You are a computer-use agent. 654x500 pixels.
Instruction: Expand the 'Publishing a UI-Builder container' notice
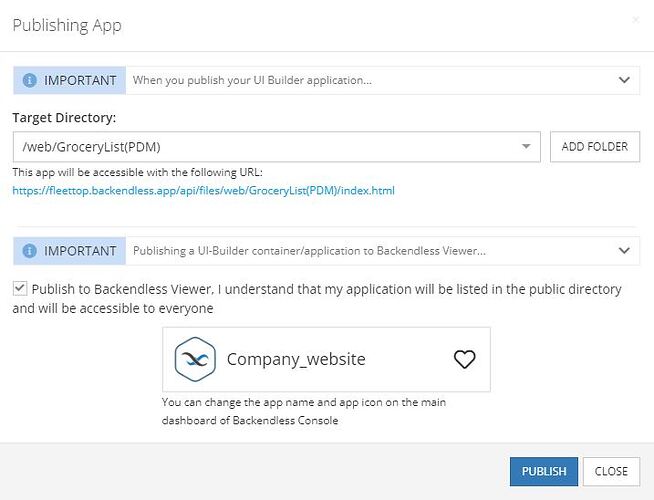[624, 251]
